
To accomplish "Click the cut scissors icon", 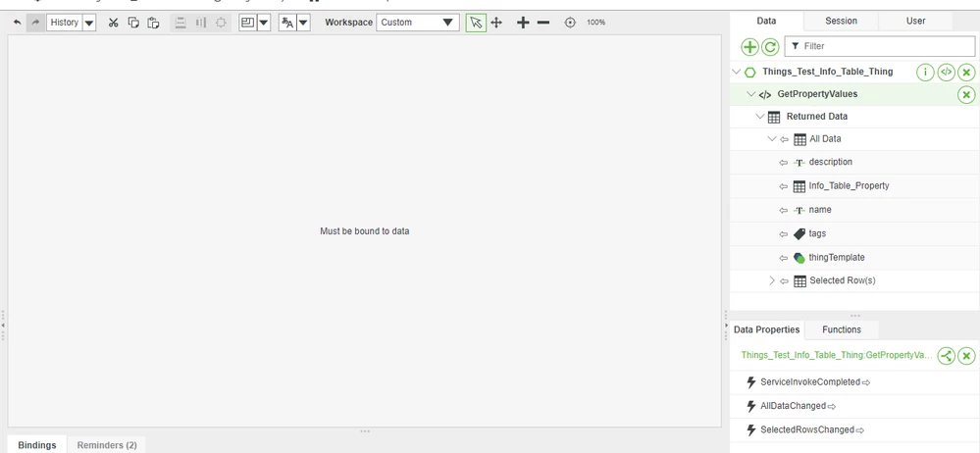I will [x=113, y=23].
